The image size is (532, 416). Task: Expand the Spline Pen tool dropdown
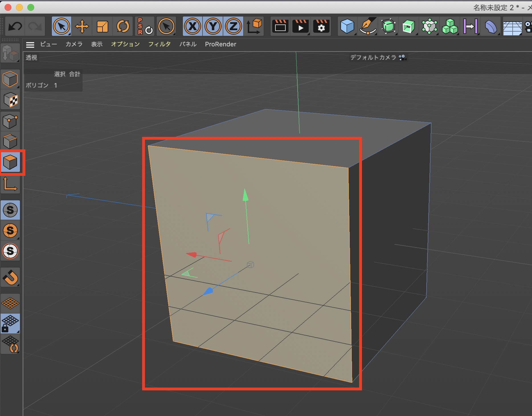coord(368,27)
